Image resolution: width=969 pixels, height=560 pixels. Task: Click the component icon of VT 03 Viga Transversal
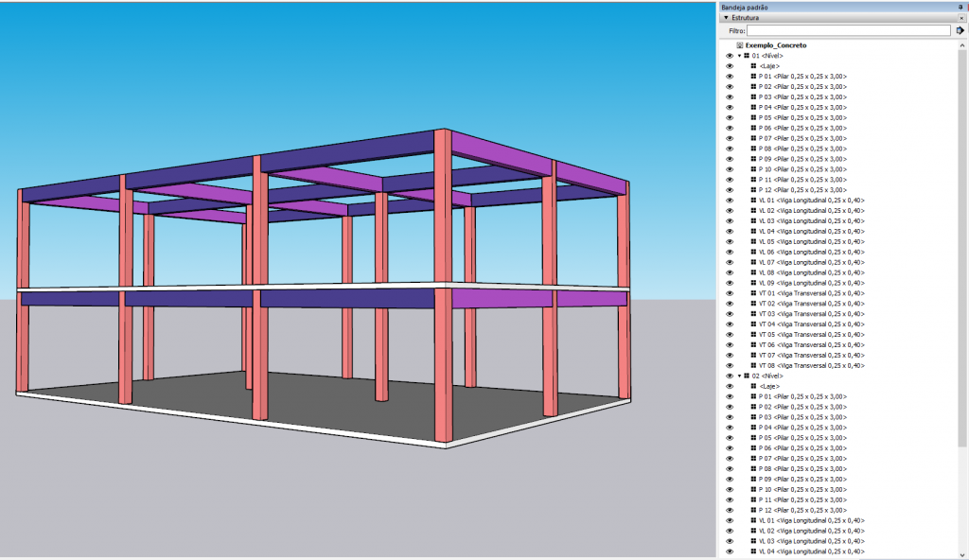tap(753, 314)
